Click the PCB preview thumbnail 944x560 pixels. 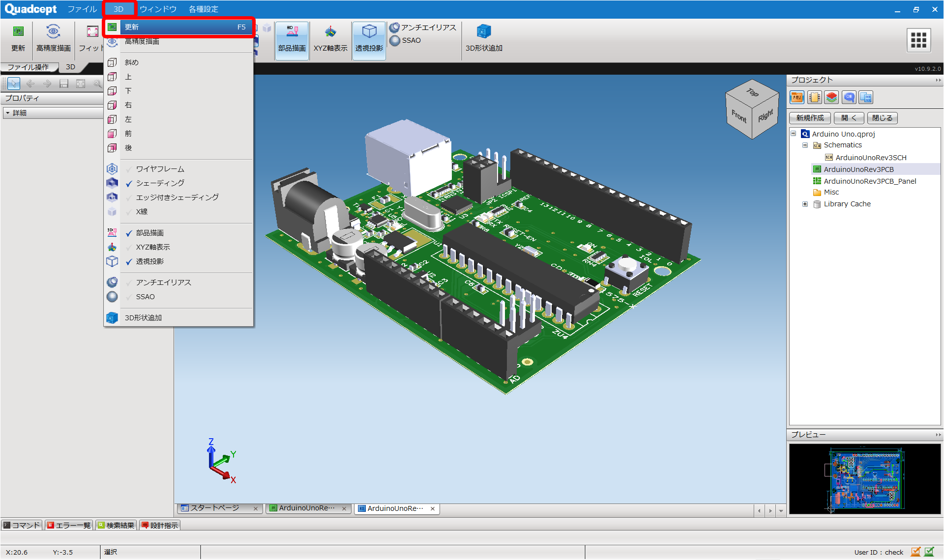point(865,479)
